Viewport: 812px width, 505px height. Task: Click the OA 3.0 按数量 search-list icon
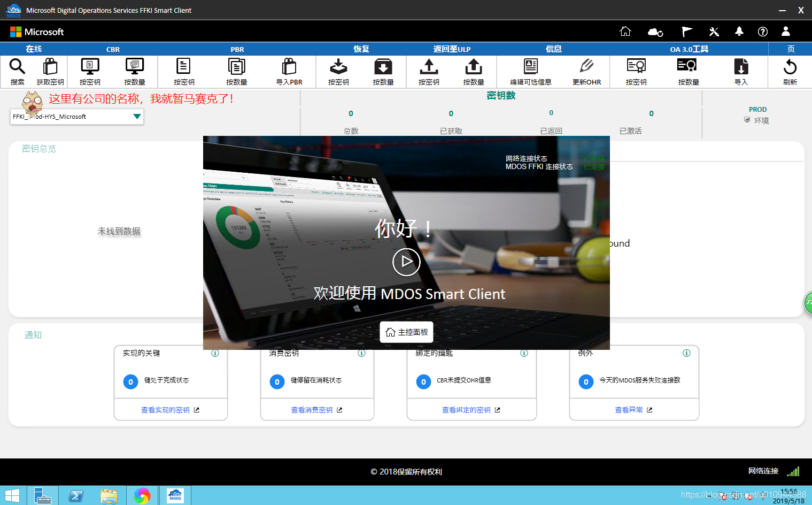point(688,66)
